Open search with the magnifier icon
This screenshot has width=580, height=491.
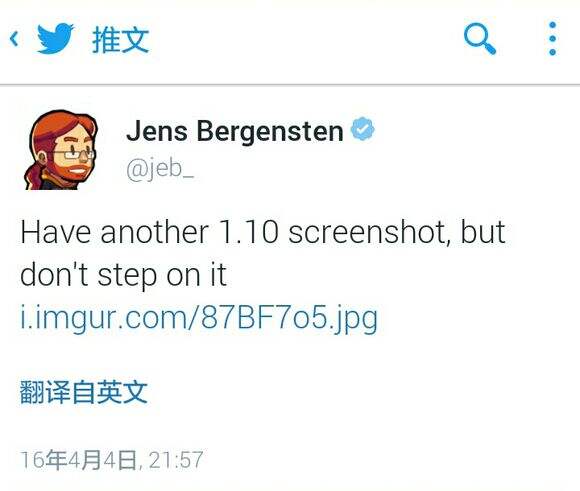[480, 39]
